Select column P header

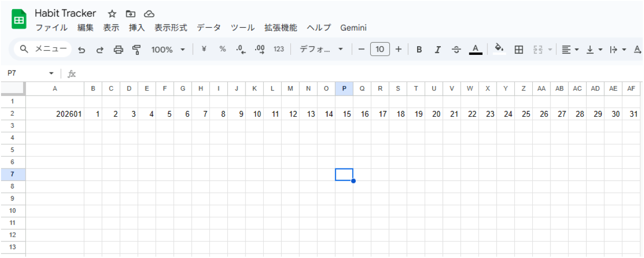pos(344,89)
